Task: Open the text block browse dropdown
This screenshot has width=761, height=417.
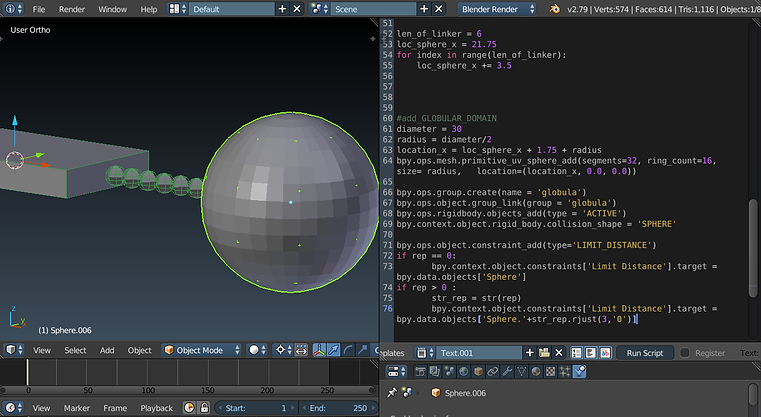Action: 425,353
